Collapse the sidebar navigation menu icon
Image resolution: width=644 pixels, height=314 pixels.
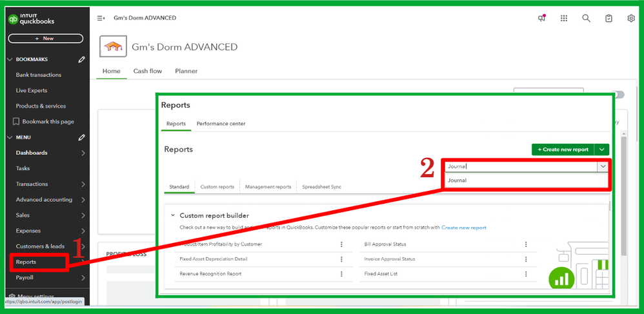pyautogui.click(x=101, y=18)
